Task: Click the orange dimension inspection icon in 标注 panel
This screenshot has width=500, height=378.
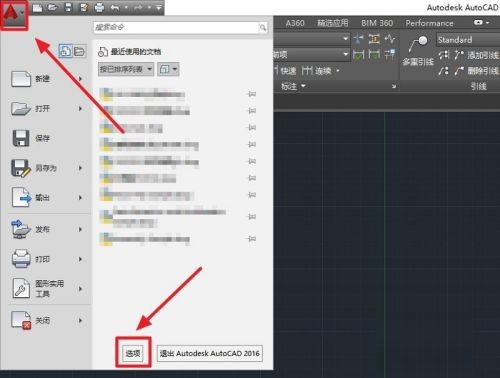Action: click(374, 39)
